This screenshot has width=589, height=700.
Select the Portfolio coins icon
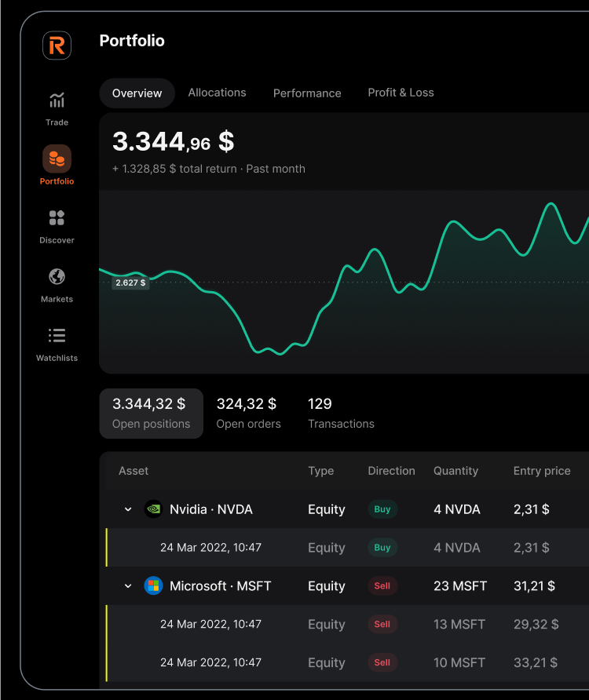coord(57,159)
